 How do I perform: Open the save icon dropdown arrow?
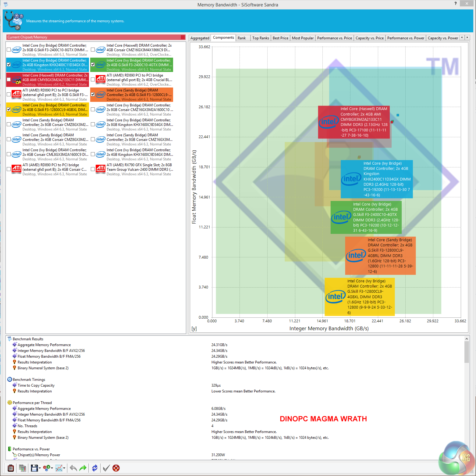(x=40, y=468)
